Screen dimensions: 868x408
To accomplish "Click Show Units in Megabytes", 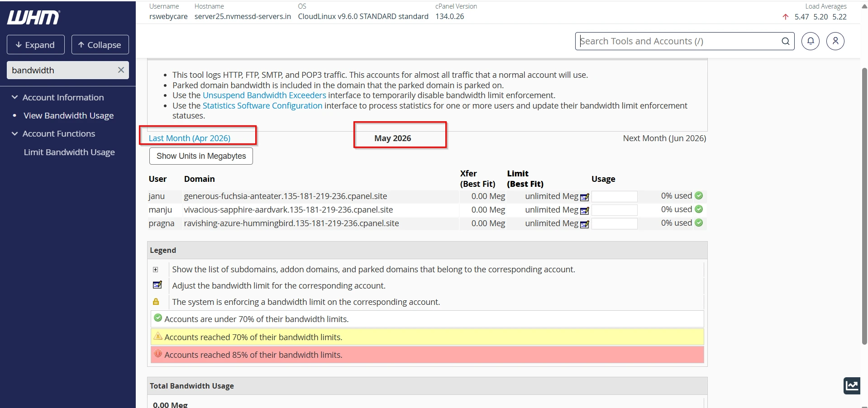I will [201, 156].
